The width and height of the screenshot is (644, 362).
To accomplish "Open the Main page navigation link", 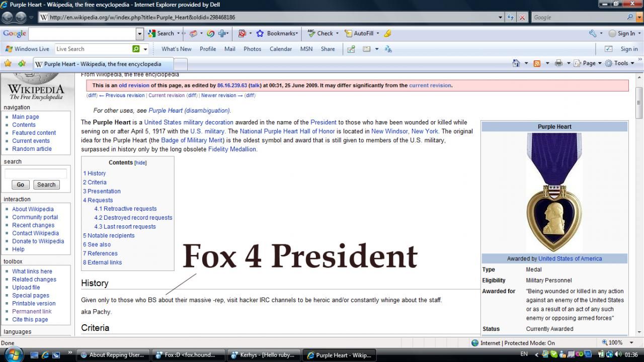I will 26,117.
